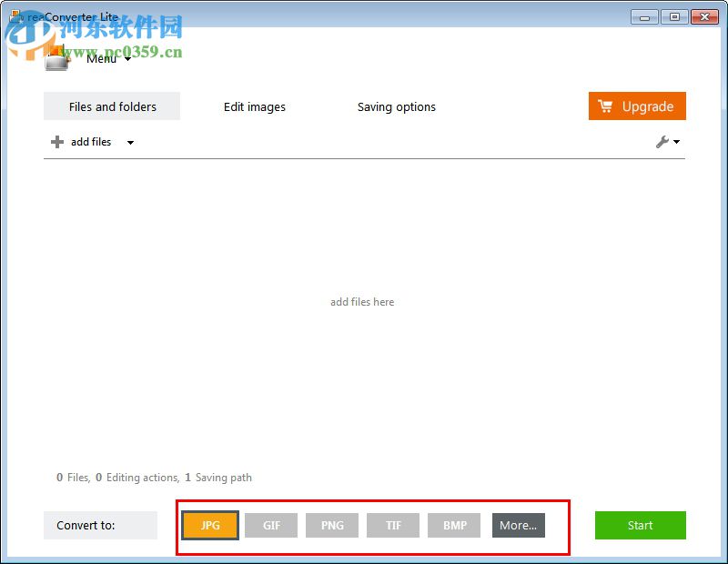Select JPG as the output format
The width and height of the screenshot is (728, 564).
[x=210, y=525]
